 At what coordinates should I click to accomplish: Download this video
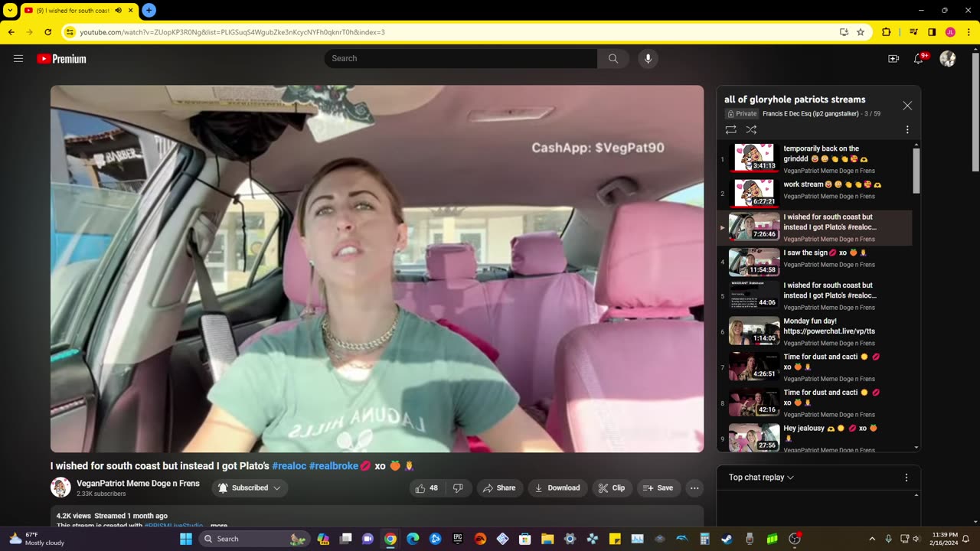(x=557, y=488)
